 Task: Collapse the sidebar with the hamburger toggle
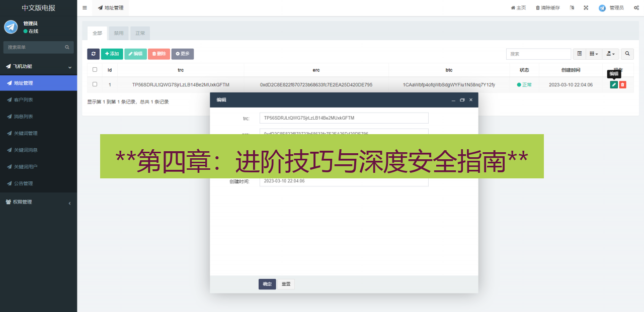pyautogui.click(x=84, y=8)
